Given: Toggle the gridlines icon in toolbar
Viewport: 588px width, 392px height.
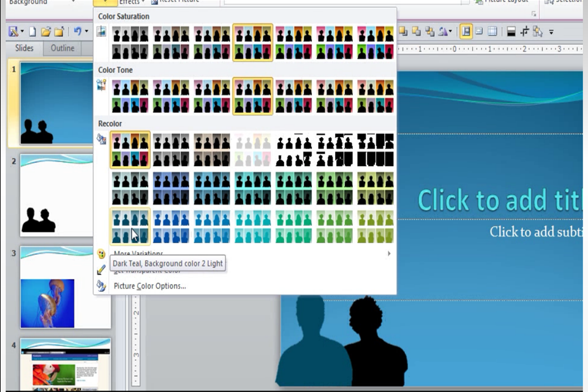Looking at the screenshot, I should (492, 31).
